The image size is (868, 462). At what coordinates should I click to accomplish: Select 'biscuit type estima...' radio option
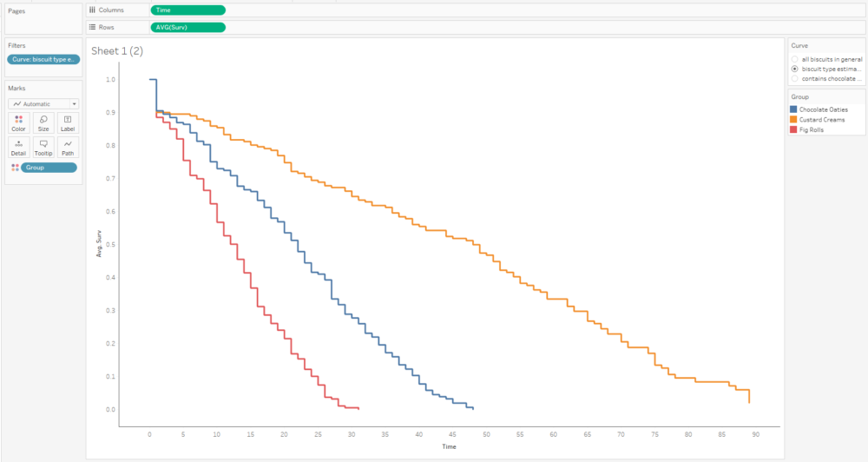[794, 69]
